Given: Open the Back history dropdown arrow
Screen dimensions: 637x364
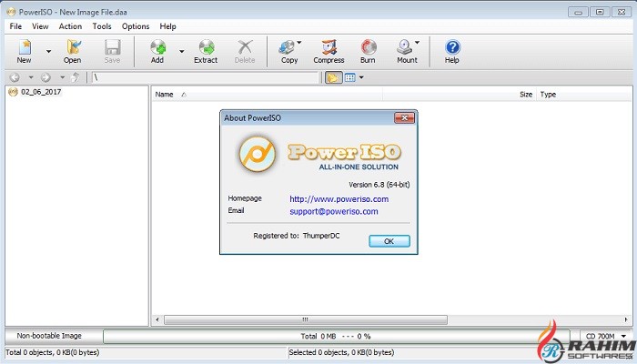Looking at the screenshot, I should click(30, 77).
